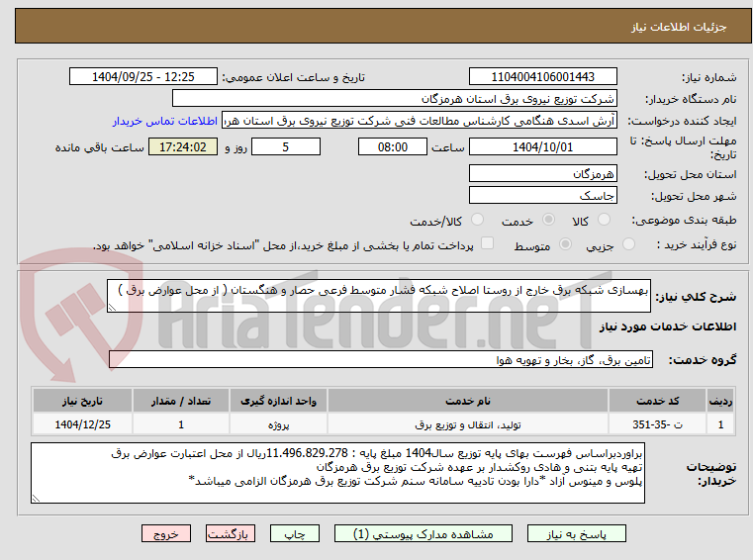Click the buyer notes text area
Image resolution: width=753 pixels, height=560 pixels.
[x=337, y=473]
